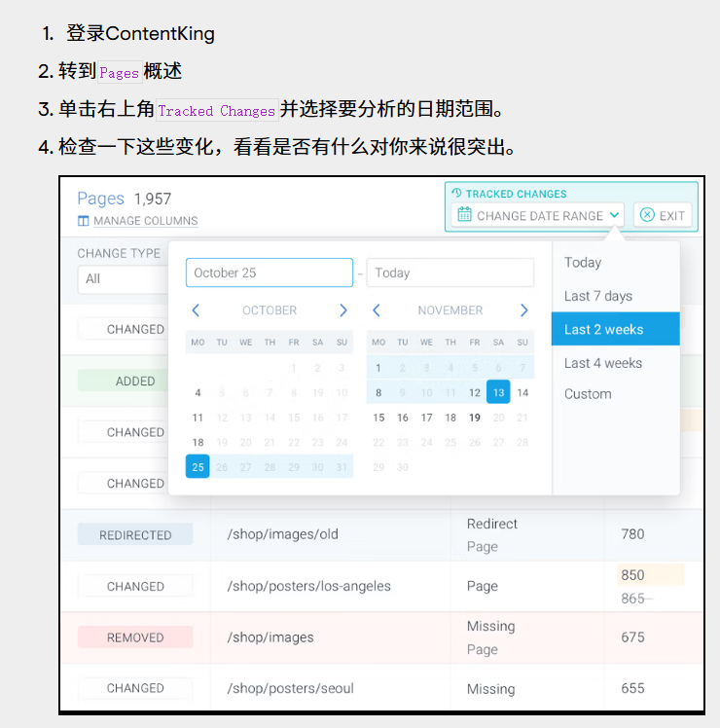Viewport: 720px width, 728px height.
Task: Select October 25 in the calendar
Action: coord(198,466)
